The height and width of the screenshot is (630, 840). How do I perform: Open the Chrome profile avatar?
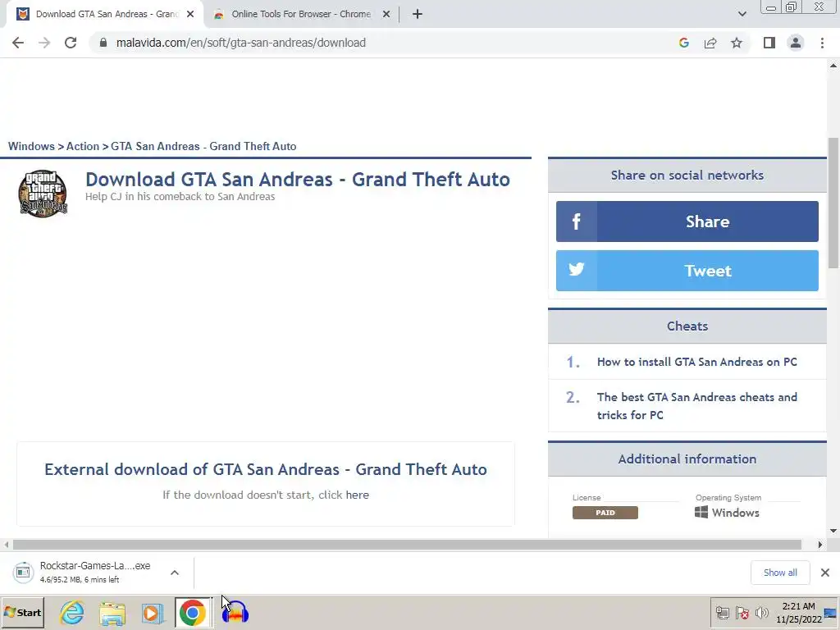tap(796, 43)
